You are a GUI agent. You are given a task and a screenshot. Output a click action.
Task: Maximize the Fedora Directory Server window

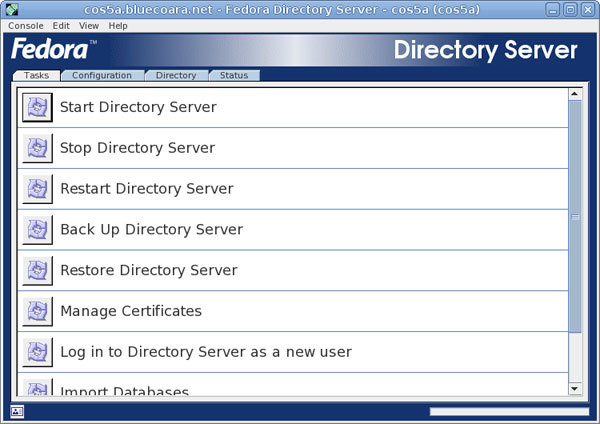[570, 9]
